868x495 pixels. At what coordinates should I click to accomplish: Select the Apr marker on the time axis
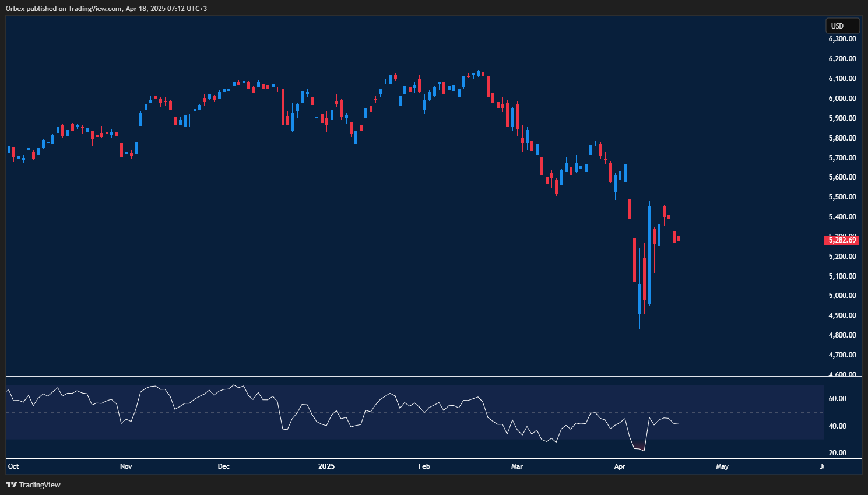coord(620,466)
